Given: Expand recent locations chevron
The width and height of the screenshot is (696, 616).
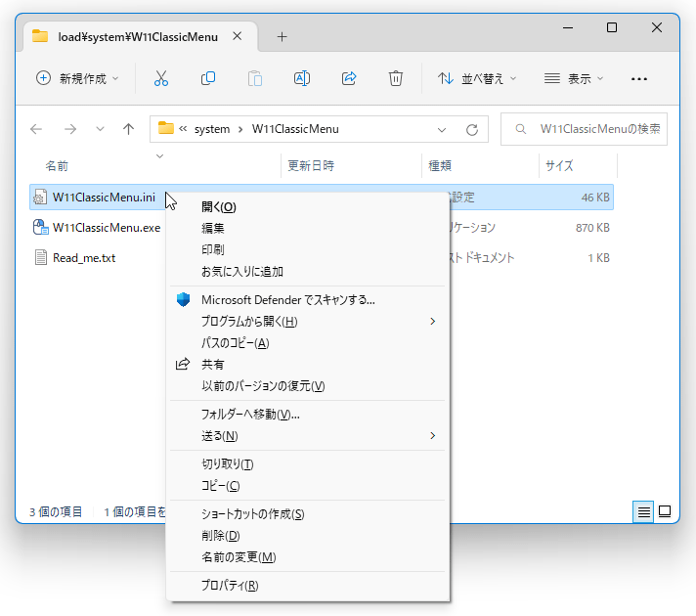Looking at the screenshot, I should (x=100, y=129).
